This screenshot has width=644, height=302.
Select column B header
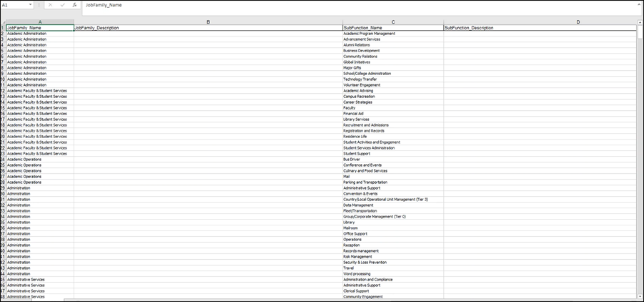coord(208,22)
